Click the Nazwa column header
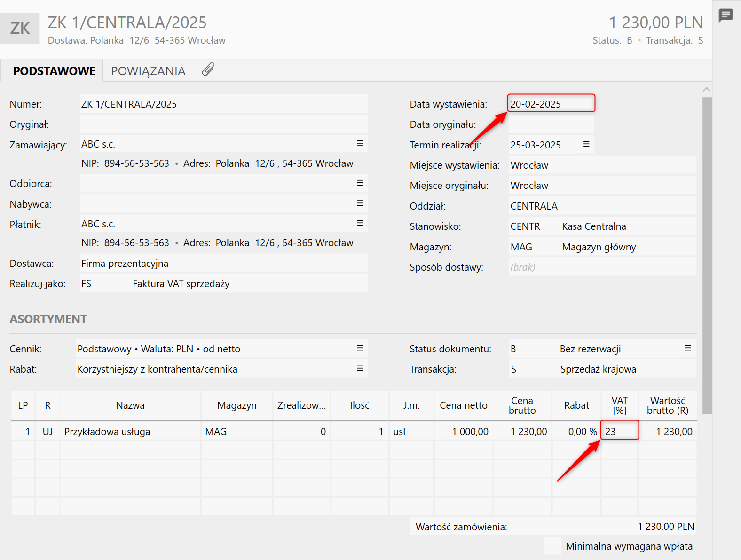This screenshot has width=741, height=560. coord(130,405)
